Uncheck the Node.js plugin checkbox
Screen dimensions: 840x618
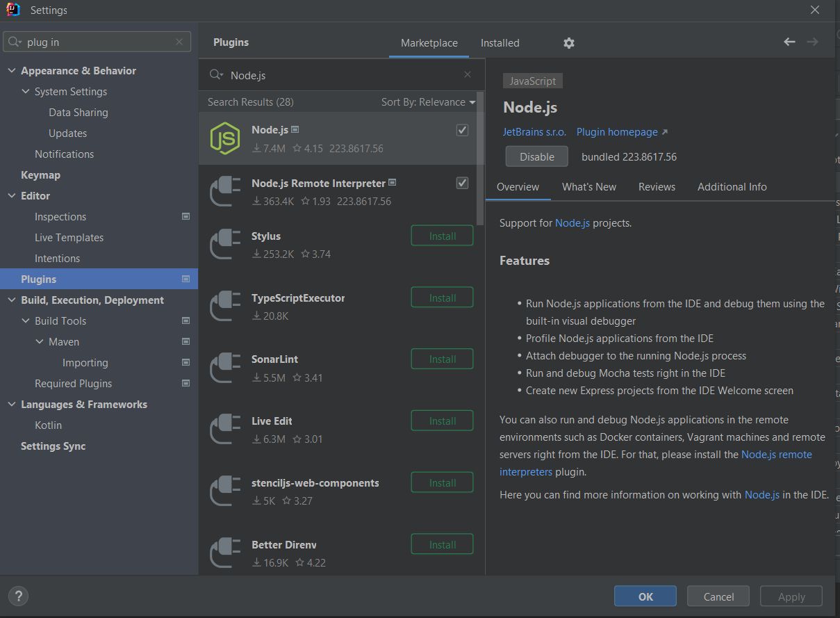[x=462, y=130]
